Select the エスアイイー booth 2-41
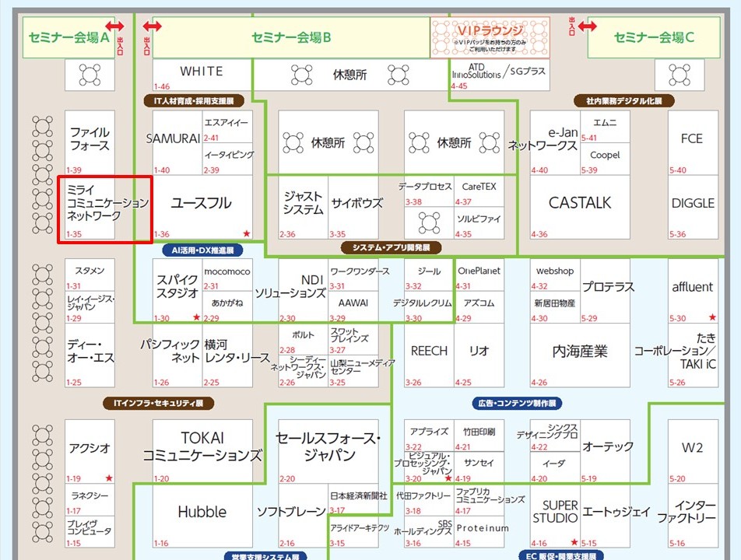Image resolution: width=741 pixels, height=560 pixels. coord(227,127)
